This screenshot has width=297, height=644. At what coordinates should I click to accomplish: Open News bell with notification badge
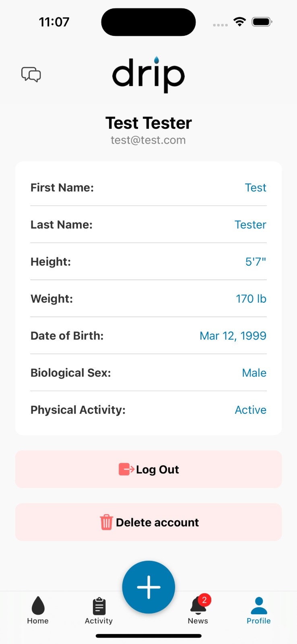pos(198,609)
